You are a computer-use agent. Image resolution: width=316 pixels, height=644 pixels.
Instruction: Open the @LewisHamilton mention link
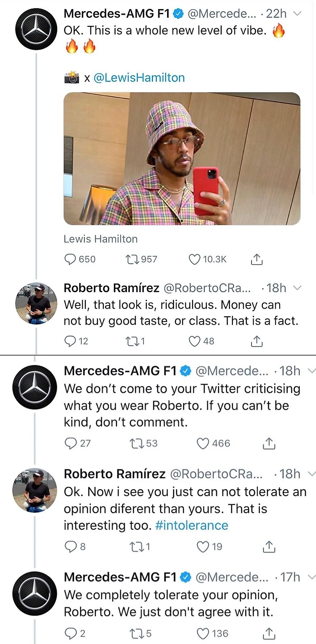(139, 78)
